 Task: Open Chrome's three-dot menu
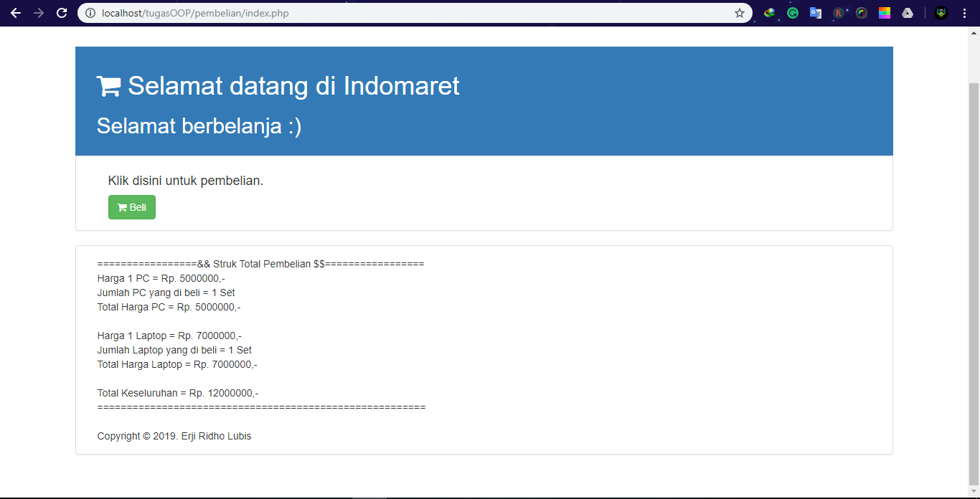tap(964, 13)
